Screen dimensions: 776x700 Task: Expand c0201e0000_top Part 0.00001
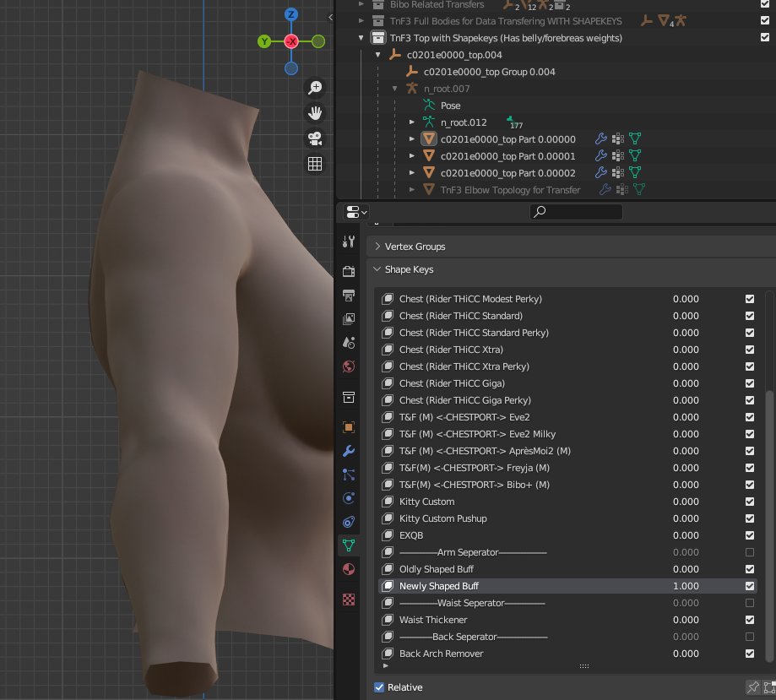(411, 156)
